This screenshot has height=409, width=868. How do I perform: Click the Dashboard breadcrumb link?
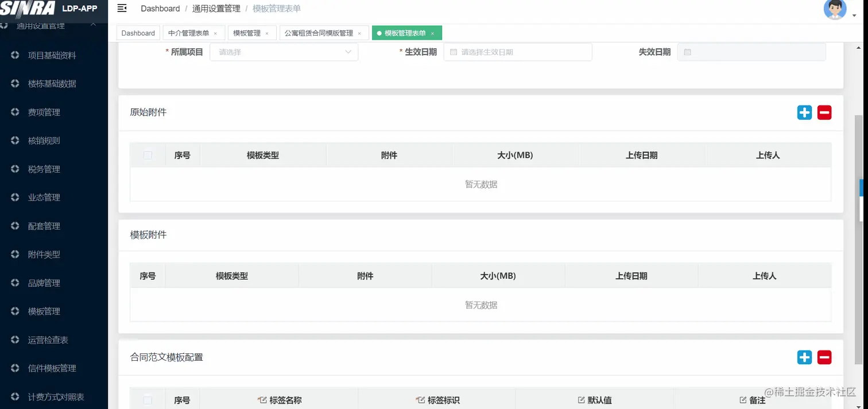point(160,8)
